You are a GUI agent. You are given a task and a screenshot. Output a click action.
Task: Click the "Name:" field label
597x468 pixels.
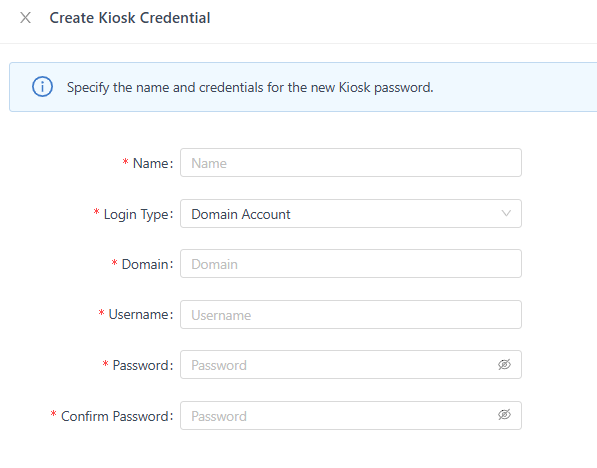(x=153, y=163)
